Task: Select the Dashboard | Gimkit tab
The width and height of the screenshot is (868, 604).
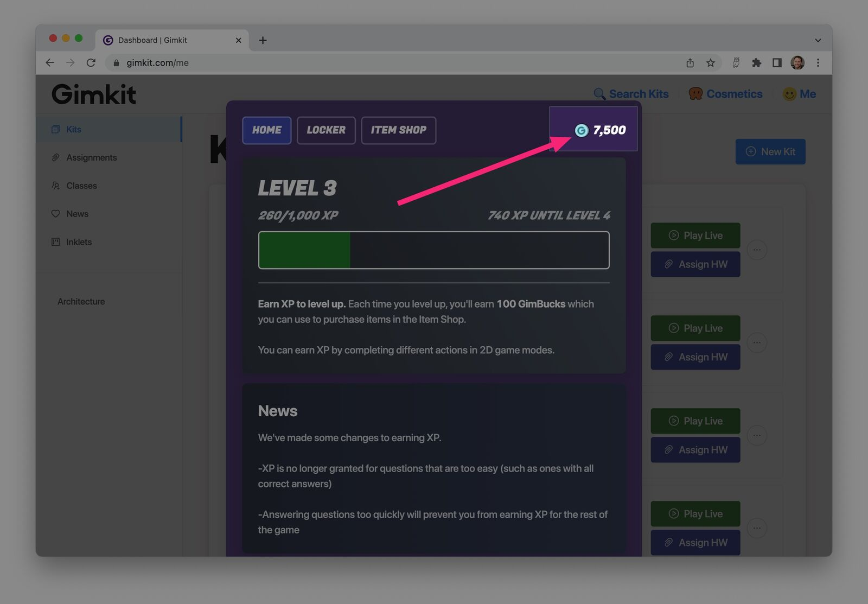Action: 172,40
